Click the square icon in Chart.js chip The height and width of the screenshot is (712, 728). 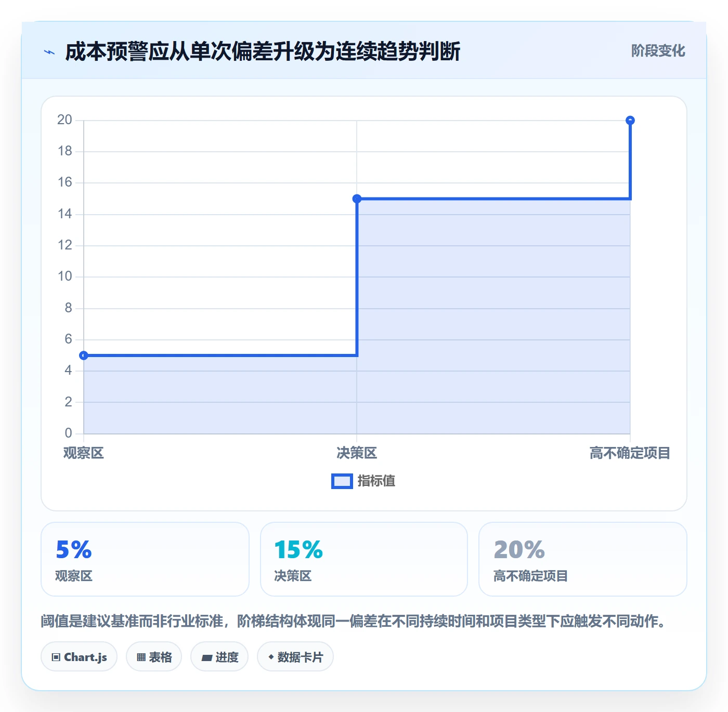56,657
